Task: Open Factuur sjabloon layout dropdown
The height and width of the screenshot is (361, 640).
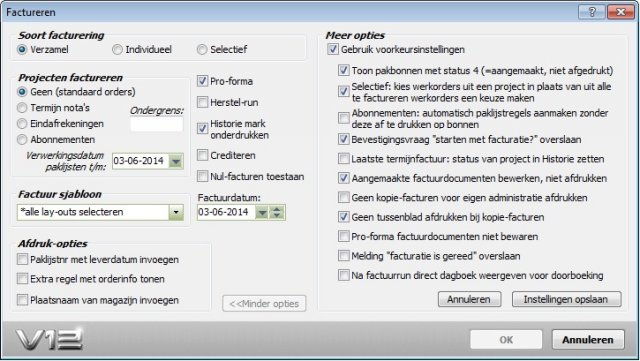Action: (x=176, y=212)
